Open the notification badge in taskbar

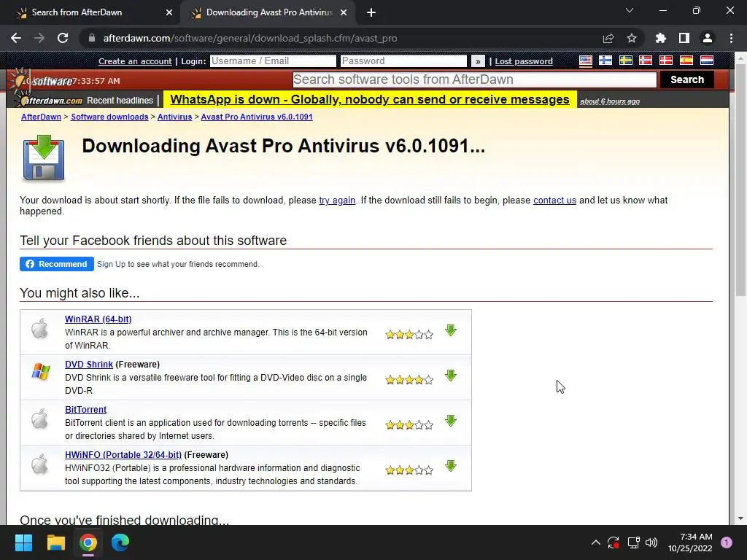(x=727, y=542)
